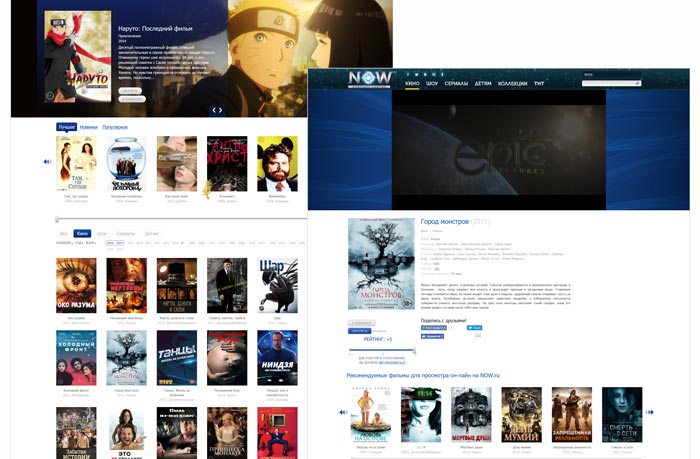This screenshot has height=459, width=700.
Task: Open the Танцы poster
Action: [x=177, y=358]
